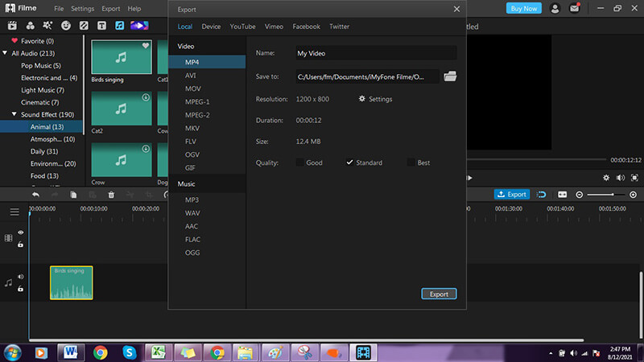The image size is (644, 362).
Task: Open the File menu
Action: (59, 9)
